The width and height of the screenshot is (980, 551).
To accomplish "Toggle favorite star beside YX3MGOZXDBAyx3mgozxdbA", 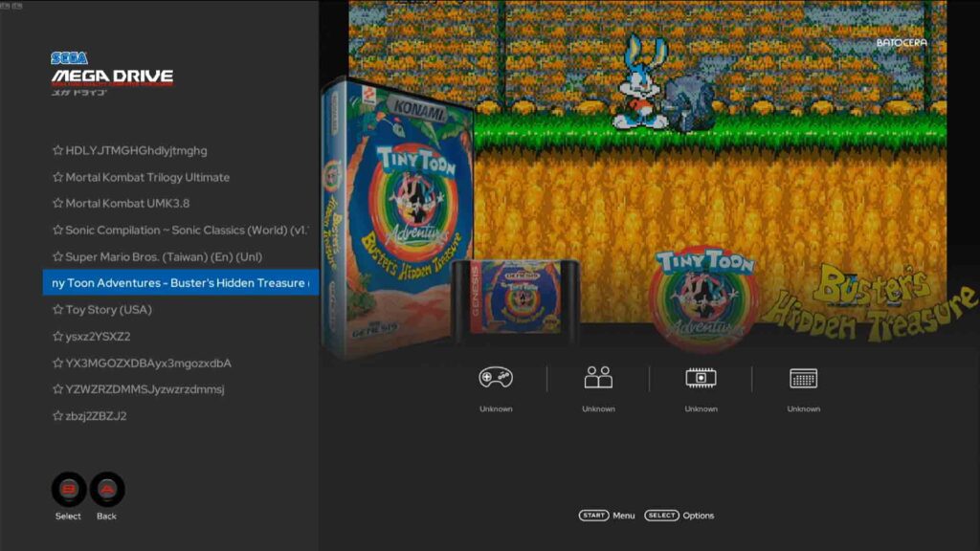I will coord(58,363).
